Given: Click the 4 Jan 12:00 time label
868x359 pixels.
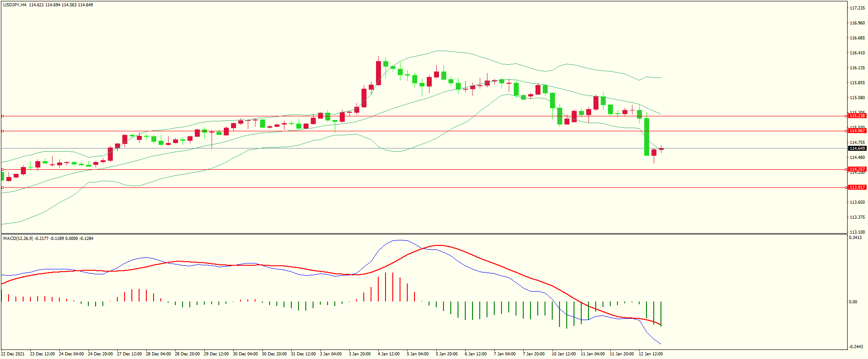Looking at the screenshot, I should pyautogui.click(x=389, y=354).
